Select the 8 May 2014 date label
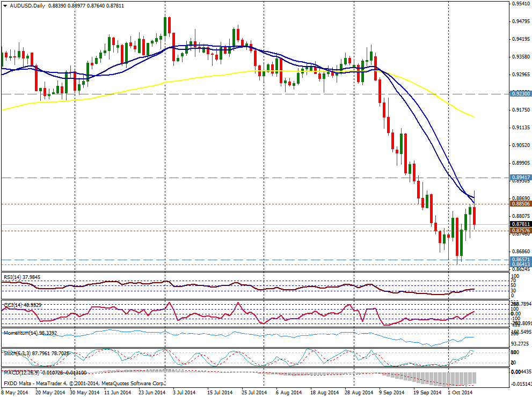 pyautogui.click(x=15, y=393)
